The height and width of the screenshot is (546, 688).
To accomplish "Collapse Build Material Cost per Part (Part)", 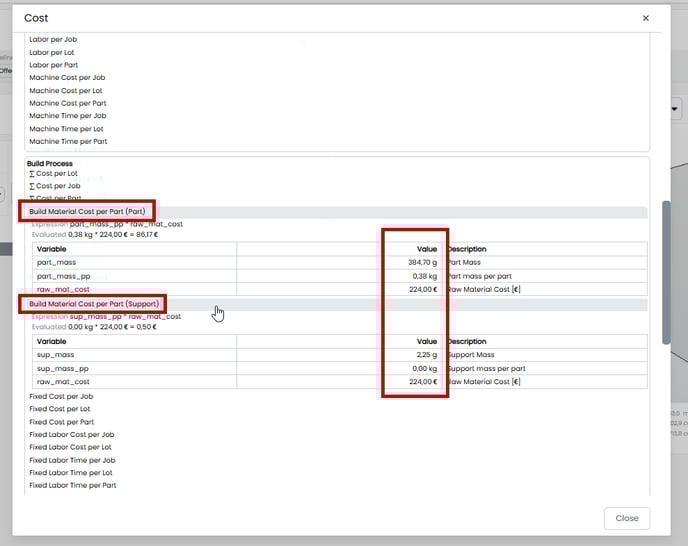I will pyautogui.click(x=87, y=212).
